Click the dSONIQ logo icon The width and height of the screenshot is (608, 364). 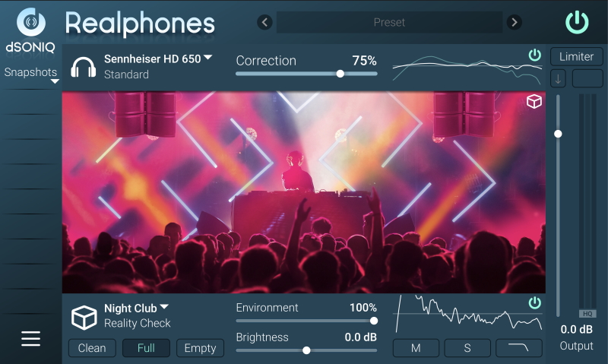point(30,22)
